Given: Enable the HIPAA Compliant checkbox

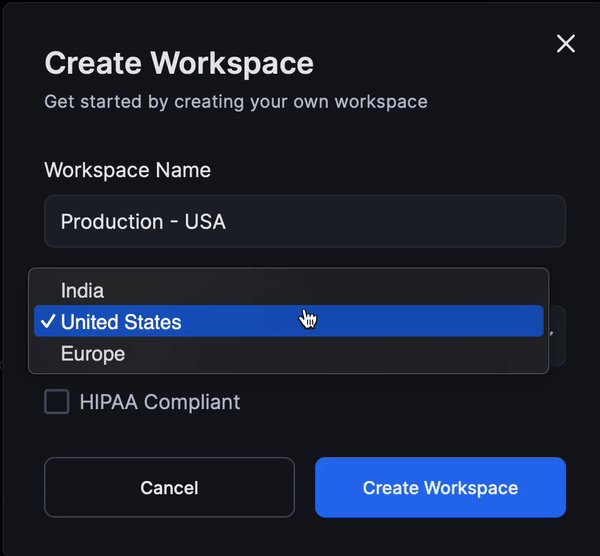Looking at the screenshot, I should (57, 402).
